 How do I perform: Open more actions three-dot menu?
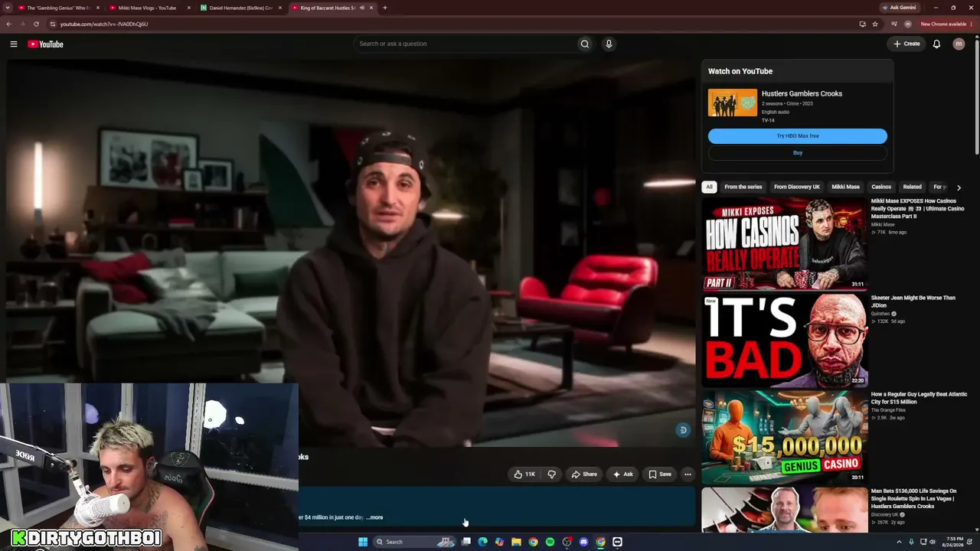coord(688,474)
